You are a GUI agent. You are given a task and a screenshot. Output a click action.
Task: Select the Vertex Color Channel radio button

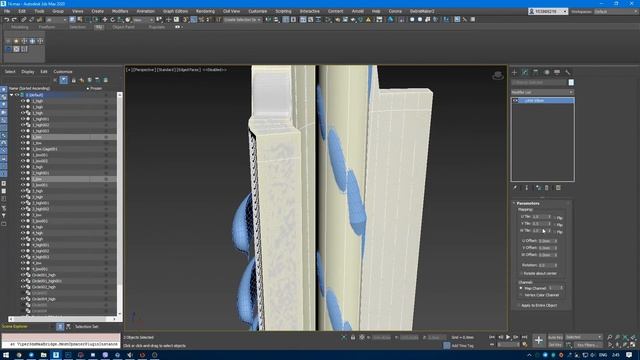coord(521,295)
